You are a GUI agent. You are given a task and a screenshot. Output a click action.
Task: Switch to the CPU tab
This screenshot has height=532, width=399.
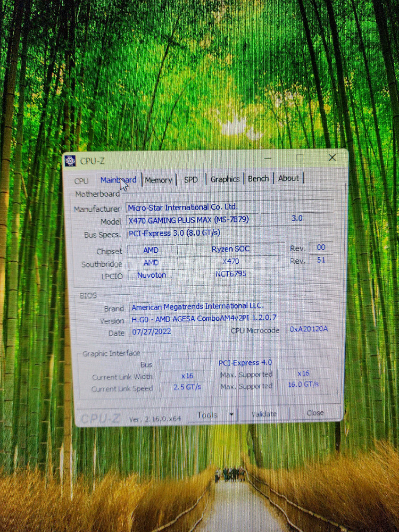click(x=81, y=181)
